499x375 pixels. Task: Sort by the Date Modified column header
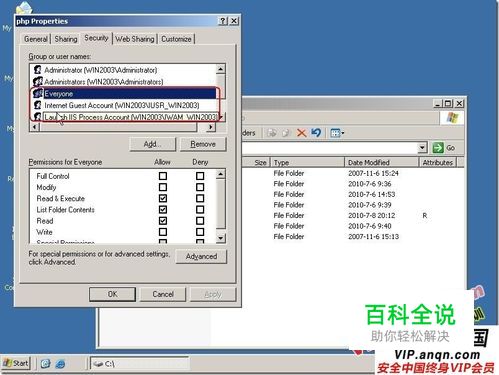click(x=381, y=162)
